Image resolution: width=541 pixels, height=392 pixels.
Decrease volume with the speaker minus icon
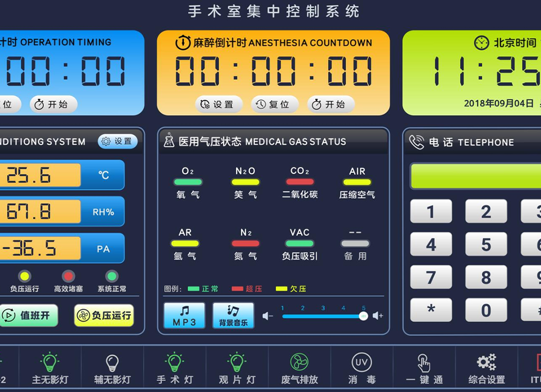(268, 316)
